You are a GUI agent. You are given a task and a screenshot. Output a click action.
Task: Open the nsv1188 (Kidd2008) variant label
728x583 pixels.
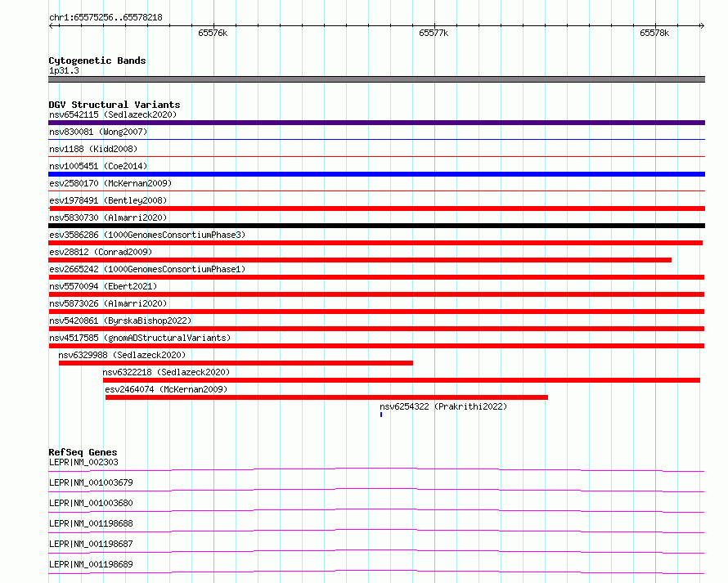point(93,149)
